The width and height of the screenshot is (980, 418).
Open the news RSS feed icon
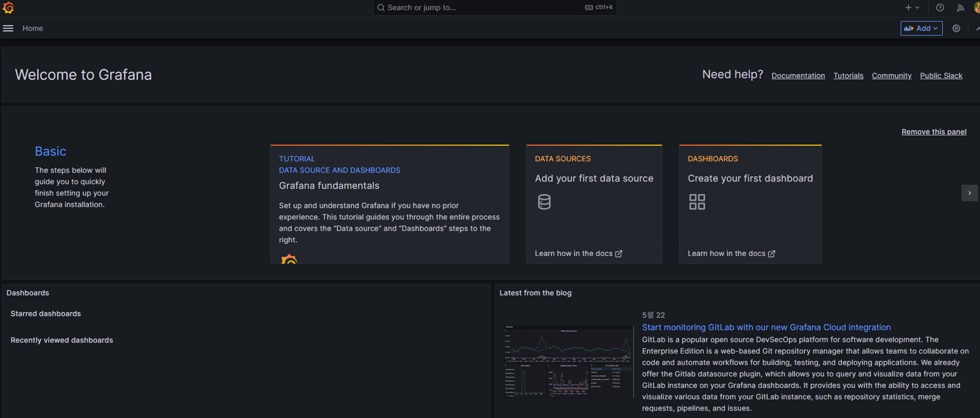click(x=960, y=7)
